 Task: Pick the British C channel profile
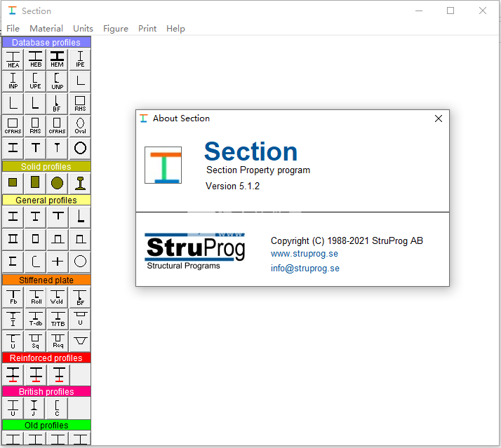click(x=58, y=408)
